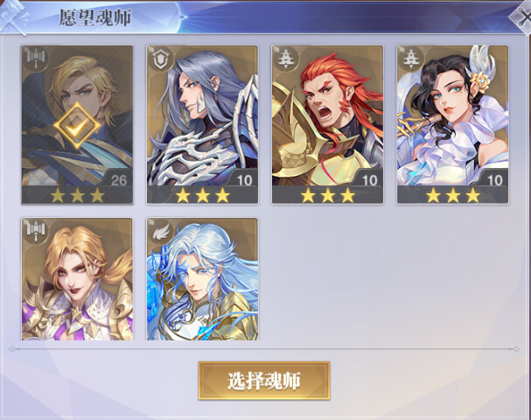Click hammer emblem beside 愿望魂师 title
The image size is (531, 420).
pyautogui.click(x=14, y=17)
